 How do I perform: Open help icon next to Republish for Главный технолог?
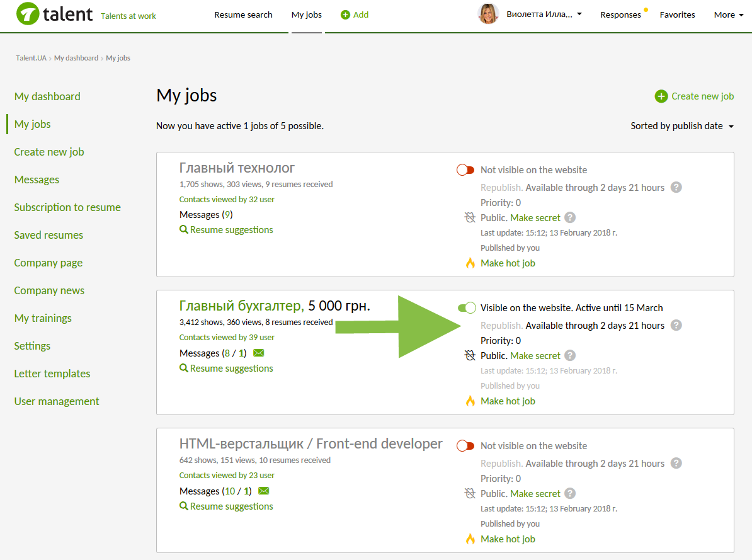[676, 187]
